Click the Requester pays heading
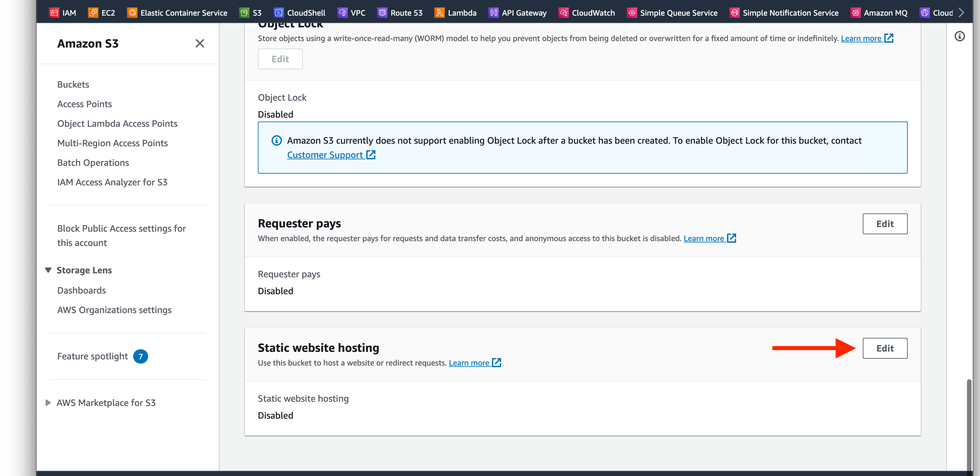The height and width of the screenshot is (476, 980). pos(300,223)
